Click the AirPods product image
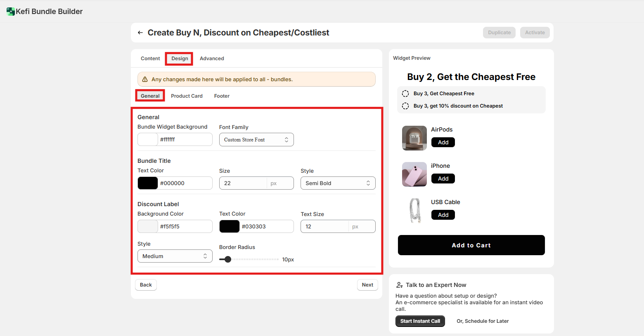This screenshot has width=644, height=336. [x=414, y=138]
